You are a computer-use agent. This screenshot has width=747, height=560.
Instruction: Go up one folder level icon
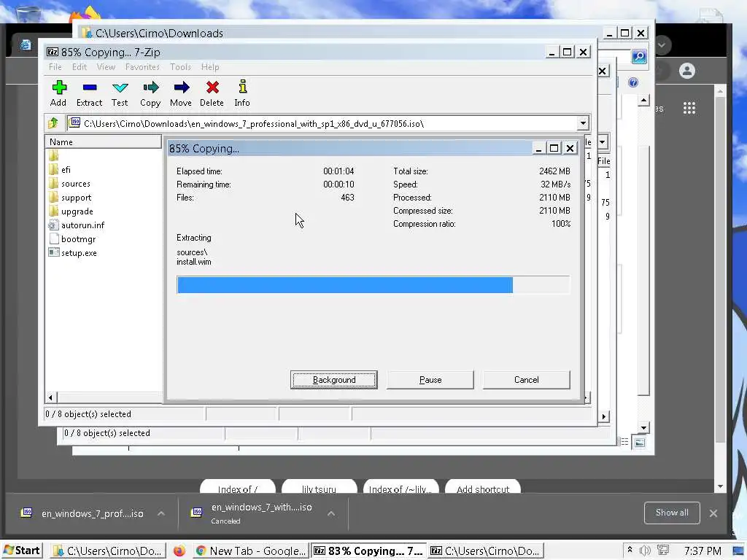53,123
